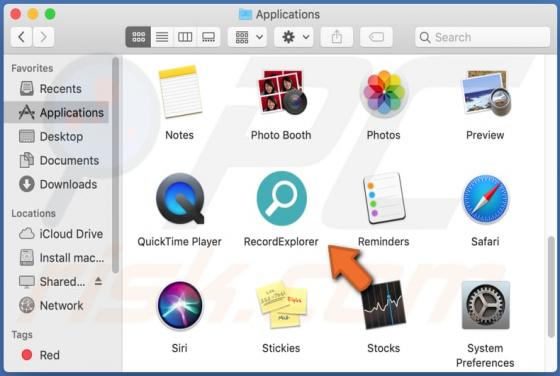The height and width of the screenshot is (376, 560).
Task: Open Downloads in the sidebar
Action: [x=57, y=184]
